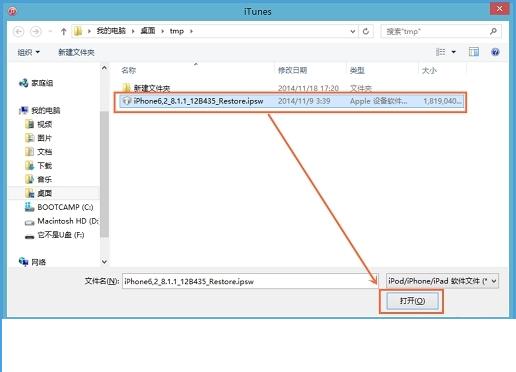The image size is (516, 372).
Task: Click the 桌面 breadcrumb segment
Action: [x=148, y=31]
